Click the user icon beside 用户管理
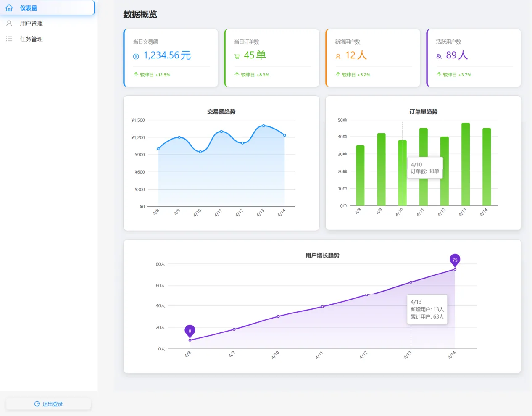 [x=9, y=24]
